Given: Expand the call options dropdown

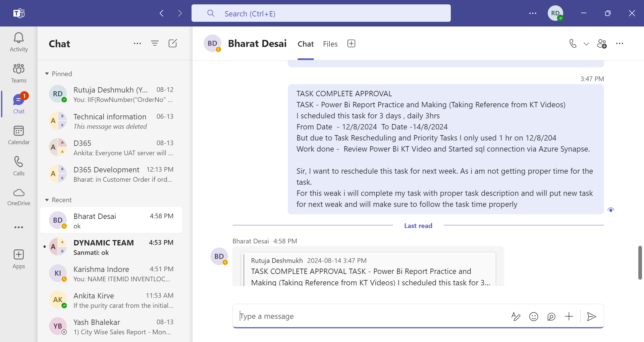Looking at the screenshot, I should 586,44.
